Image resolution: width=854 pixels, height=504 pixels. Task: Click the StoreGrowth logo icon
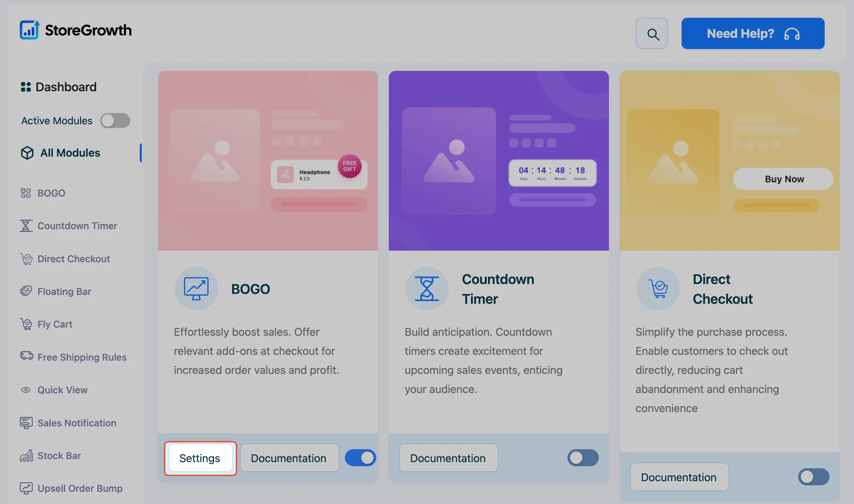coord(29,30)
